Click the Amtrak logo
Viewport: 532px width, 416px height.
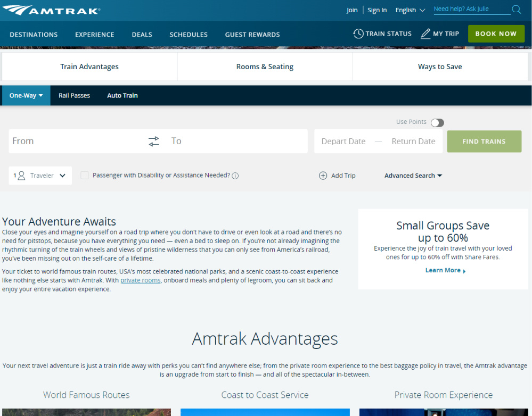click(51, 10)
